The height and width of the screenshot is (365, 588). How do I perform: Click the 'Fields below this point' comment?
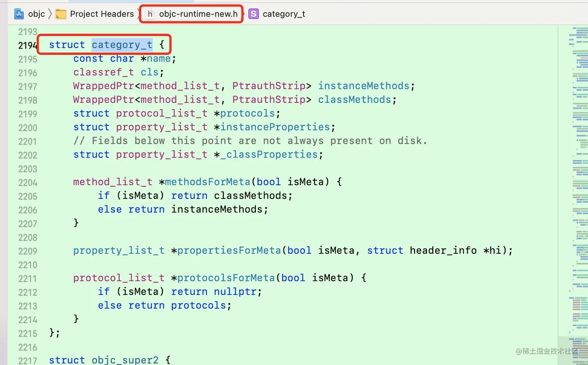(250, 140)
